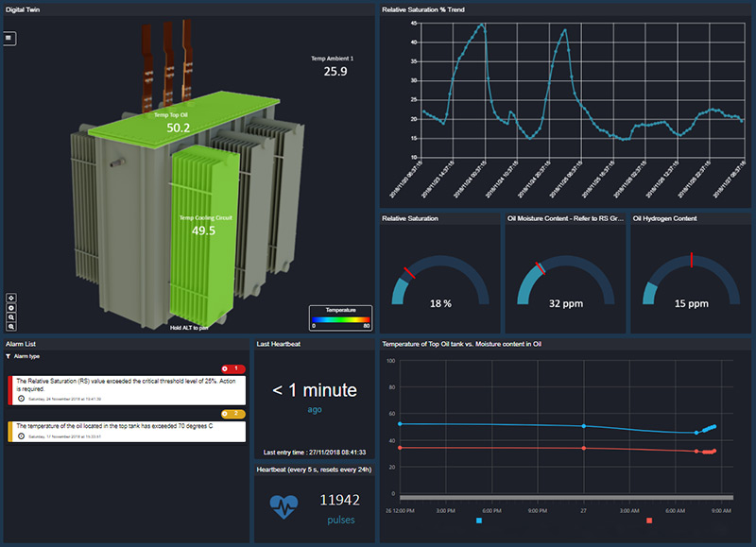756x547 pixels.
Task: Toggle the blue series legend square
Action: click(480, 521)
